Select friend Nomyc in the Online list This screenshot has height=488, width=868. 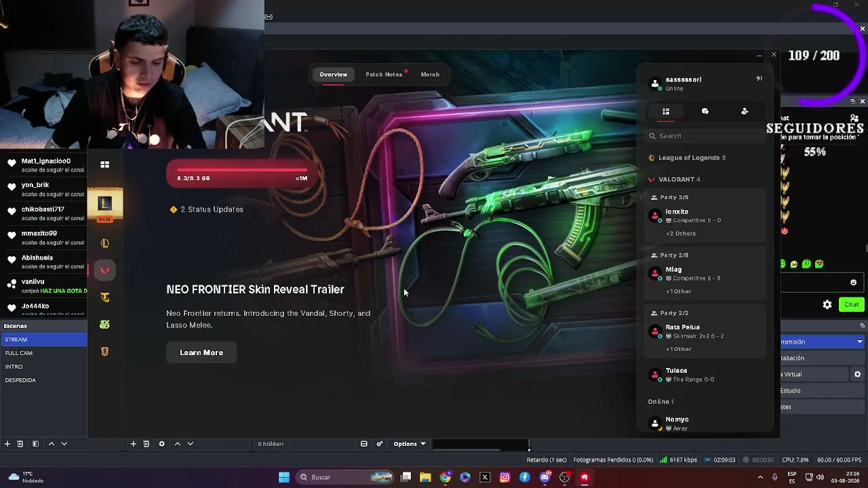705,423
